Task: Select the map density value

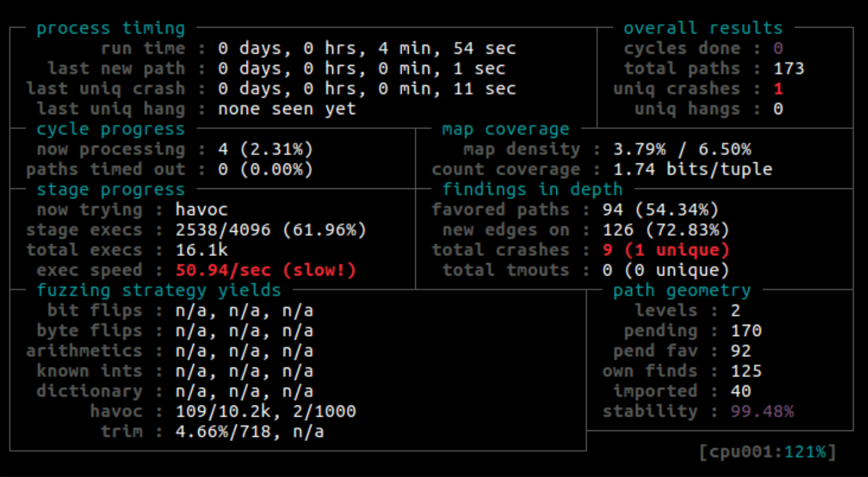Action: click(x=682, y=150)
